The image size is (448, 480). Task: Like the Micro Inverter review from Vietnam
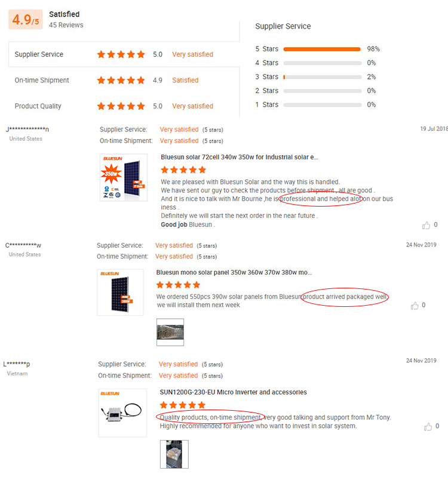point(428,426)
